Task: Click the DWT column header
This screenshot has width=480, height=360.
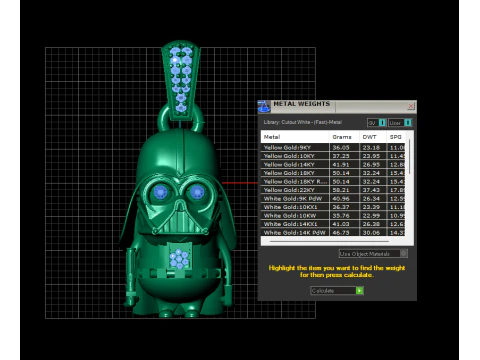Action: point(373,137)
